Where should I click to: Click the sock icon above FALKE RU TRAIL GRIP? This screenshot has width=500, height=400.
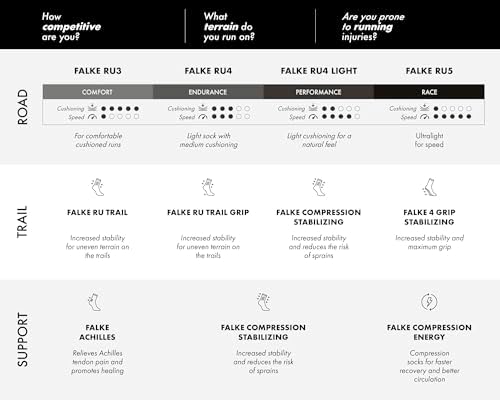(x=208, y=187)
